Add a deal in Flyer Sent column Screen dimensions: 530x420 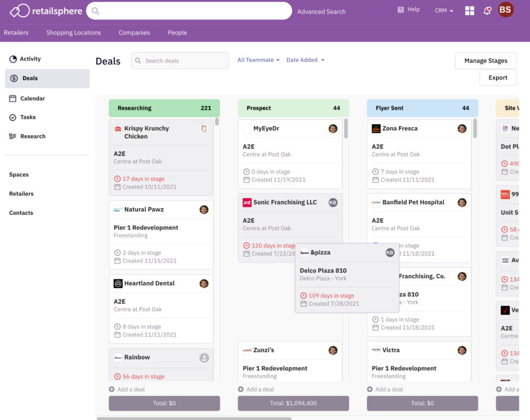[x=385, y=389]
